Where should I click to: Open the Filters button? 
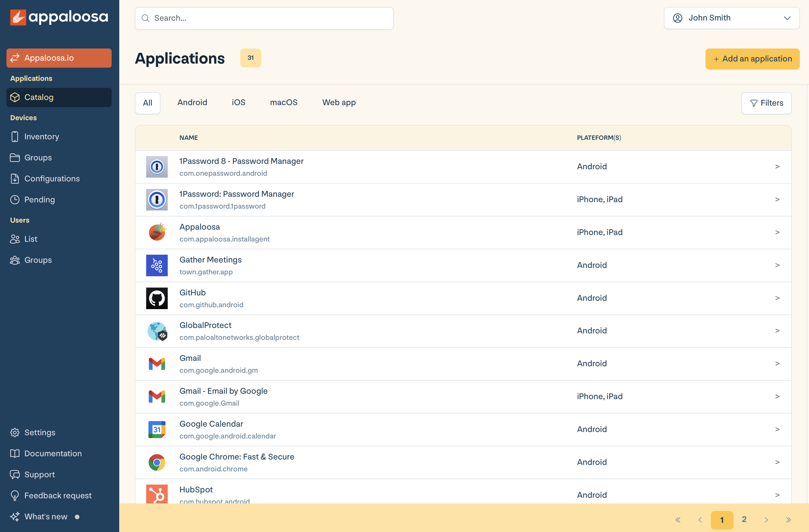766,103
